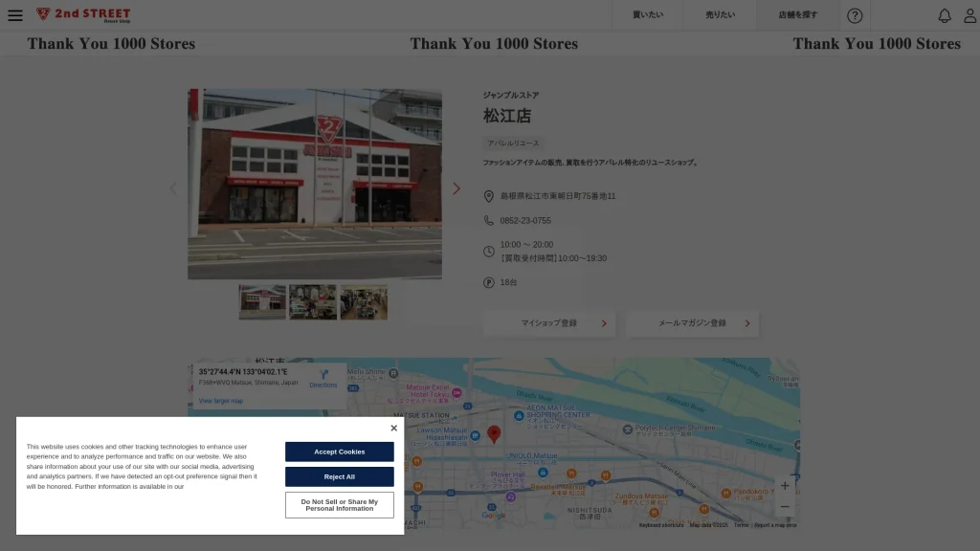Select the second interior thumbnail
This screenshot has height=551, width=980.
pyautogui.click(x=313, y=302)
